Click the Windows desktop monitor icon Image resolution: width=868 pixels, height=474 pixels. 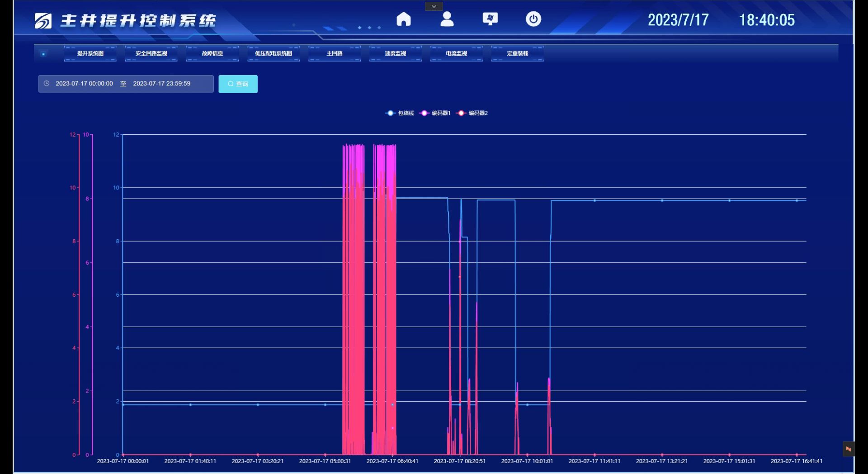point(490,19)
